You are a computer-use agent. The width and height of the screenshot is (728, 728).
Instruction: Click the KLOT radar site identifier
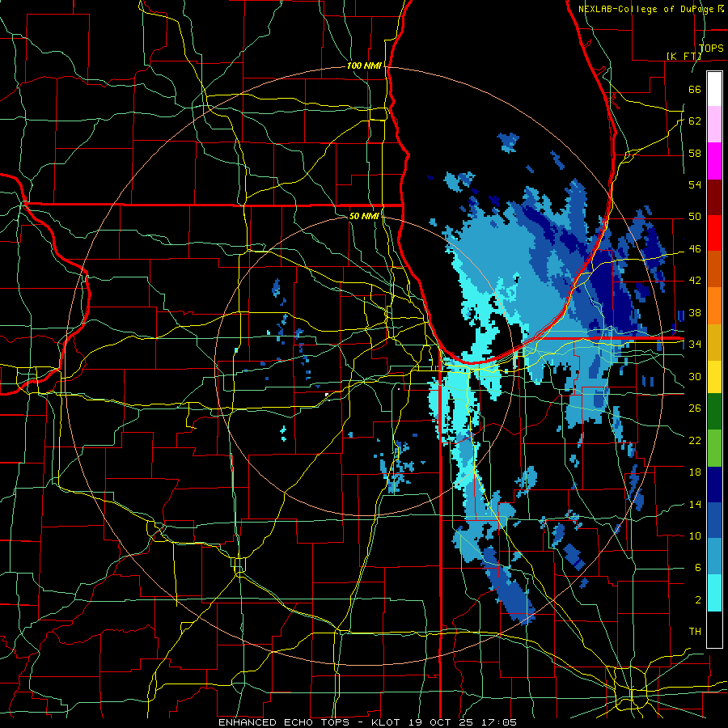pyautogui.click(x=387, y=722)
